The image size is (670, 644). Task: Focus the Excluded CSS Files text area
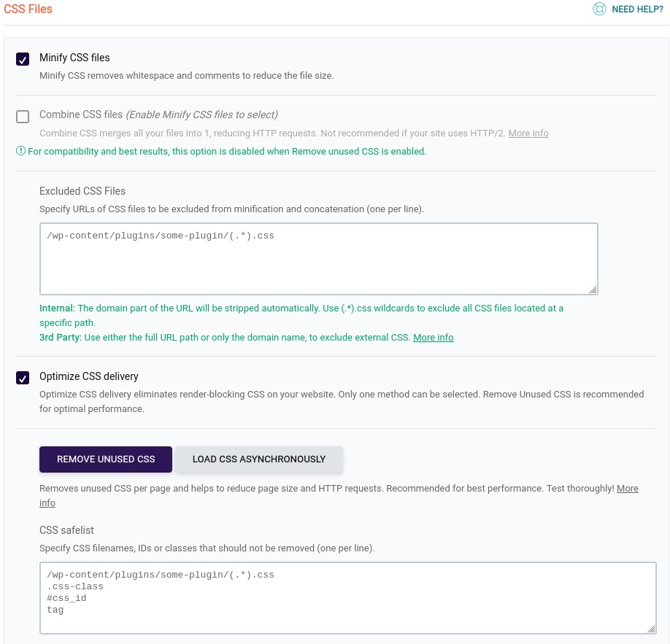tap(319, 259)
